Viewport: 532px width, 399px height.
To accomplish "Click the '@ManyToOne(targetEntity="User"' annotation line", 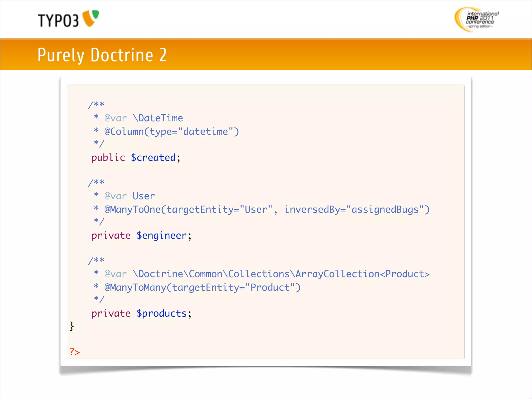I will pyautogui.click(x=262, y=210).
